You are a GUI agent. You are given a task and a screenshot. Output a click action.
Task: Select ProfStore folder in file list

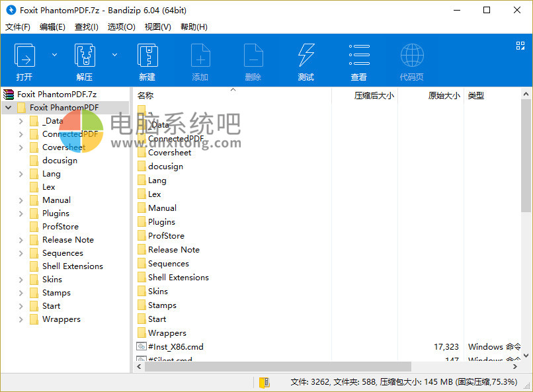tap(166, 236)
